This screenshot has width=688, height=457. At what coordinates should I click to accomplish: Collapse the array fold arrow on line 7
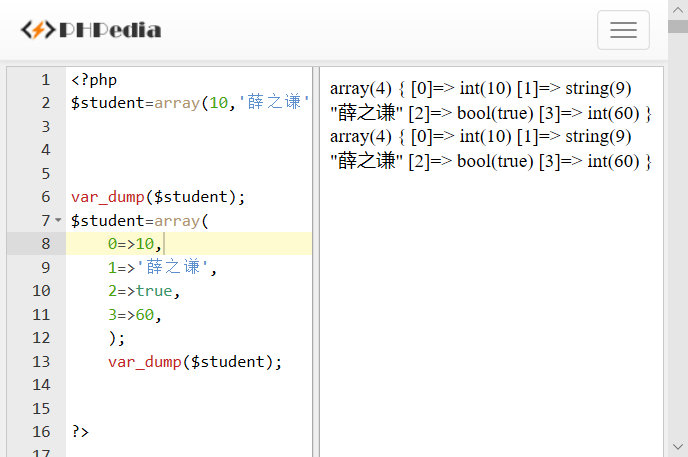[58, 220]
